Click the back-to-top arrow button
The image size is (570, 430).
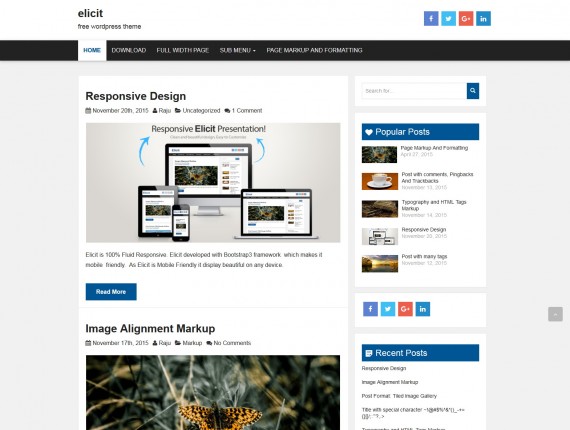coord(555,314)
